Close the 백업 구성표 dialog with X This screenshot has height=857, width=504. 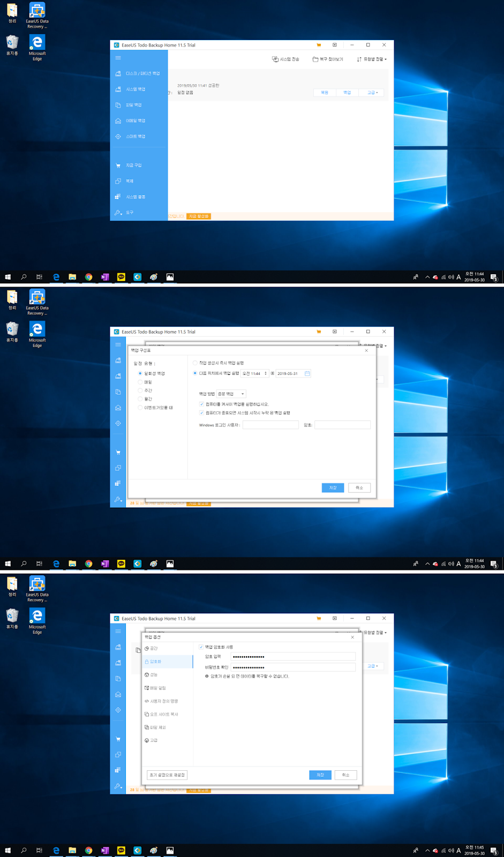pos(366,350)
